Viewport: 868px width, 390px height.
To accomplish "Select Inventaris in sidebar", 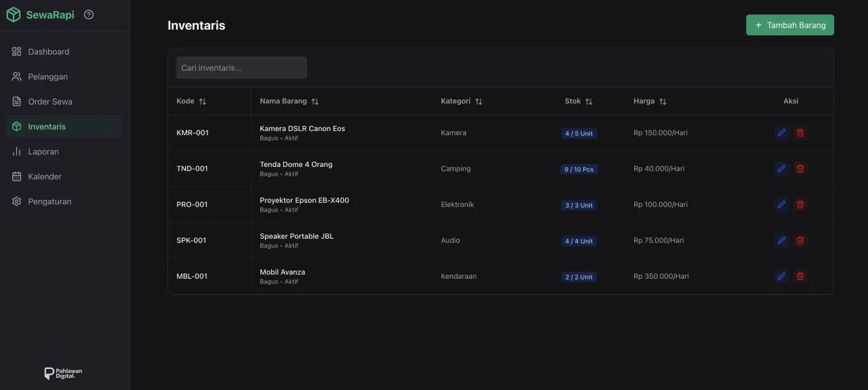I will (x=64, y=127).
